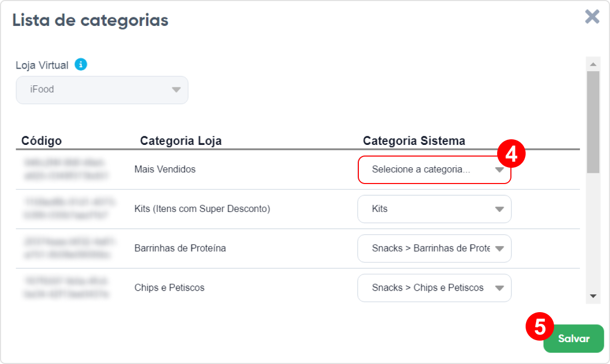This screenshot has width=610, height=364.
Task: Open the 'Snacks > Chips e Petiscos' dropdown
Action: click(435, 288)
